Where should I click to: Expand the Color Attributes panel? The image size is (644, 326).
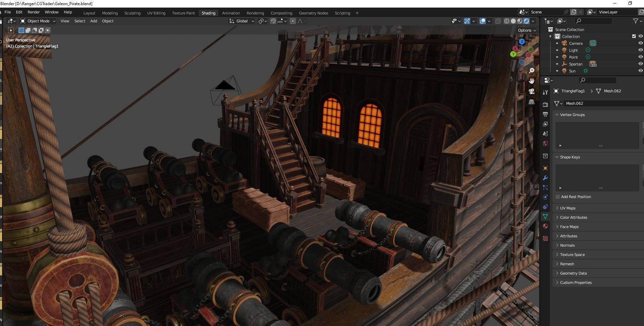557,217
